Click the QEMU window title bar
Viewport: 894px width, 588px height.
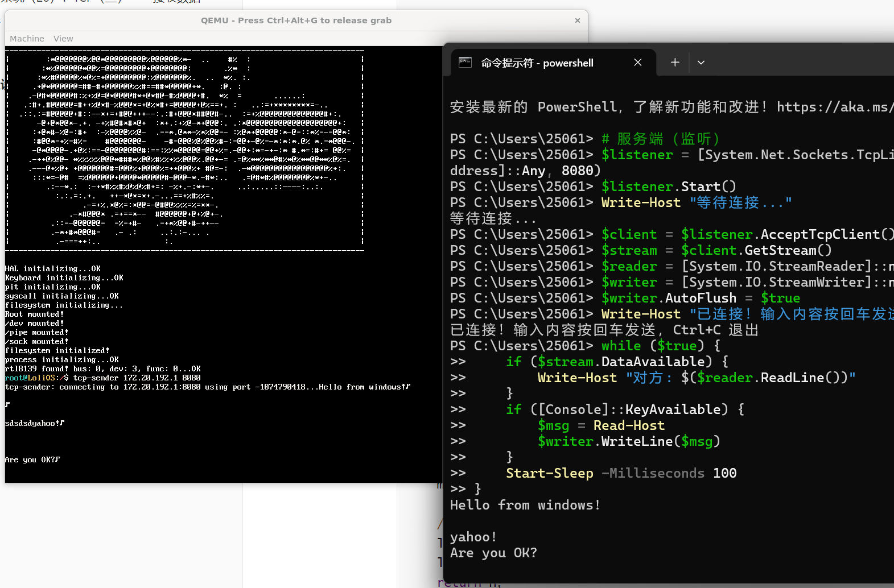point(296,20)
